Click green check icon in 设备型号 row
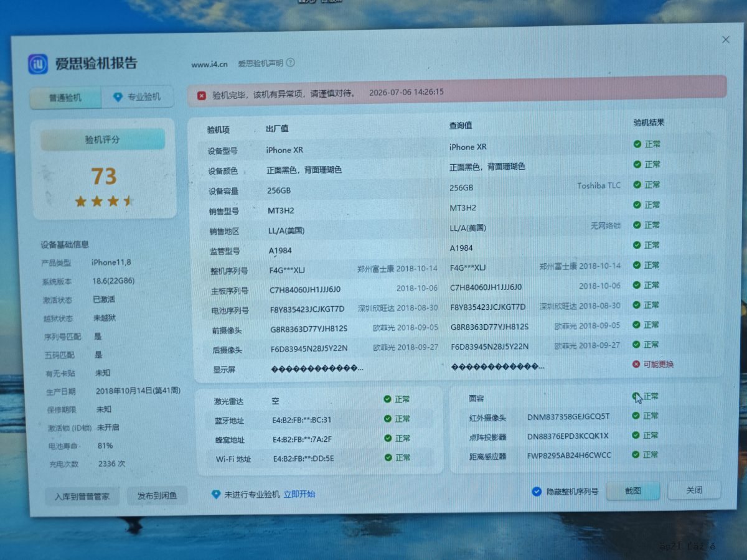The image size is (747, 560). pyautogui.click(x=637, y=144)
